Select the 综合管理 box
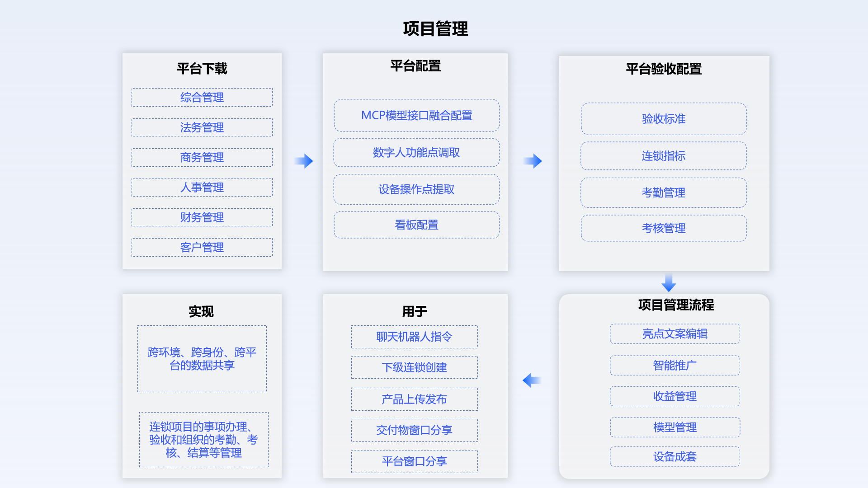This screenshot has width=868, height=488. (x=202, y=98)
